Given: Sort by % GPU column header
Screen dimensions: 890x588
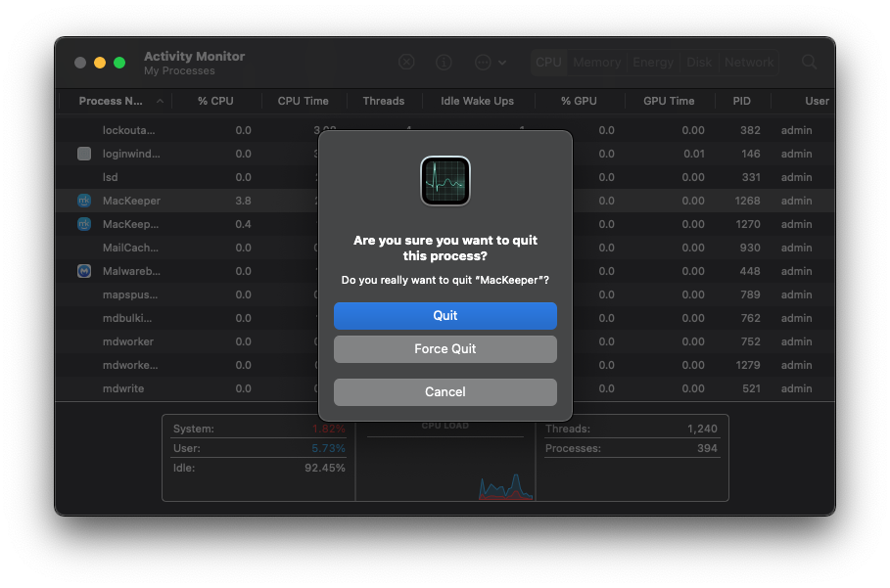Looking at the screenshot, I should coord(579,101).
